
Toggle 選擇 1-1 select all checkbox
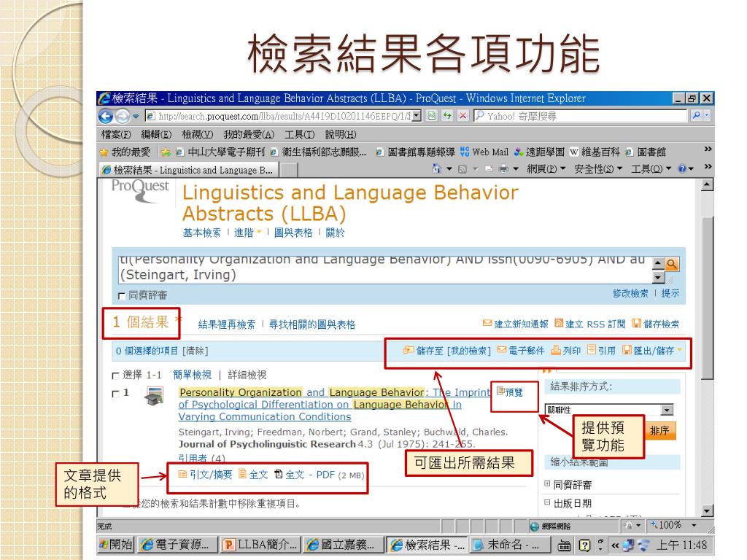(x=115, y=376)
